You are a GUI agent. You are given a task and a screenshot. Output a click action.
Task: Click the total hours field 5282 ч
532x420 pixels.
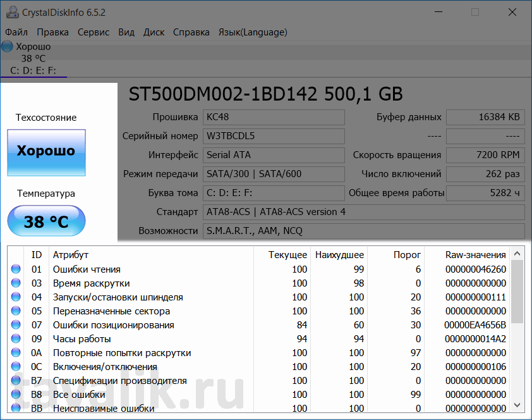pos(485,193)
